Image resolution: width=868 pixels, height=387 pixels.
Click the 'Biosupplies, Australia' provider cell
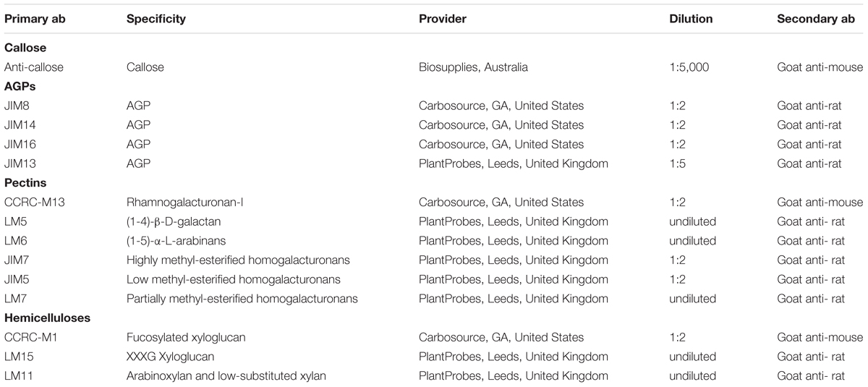click(473, 67)
